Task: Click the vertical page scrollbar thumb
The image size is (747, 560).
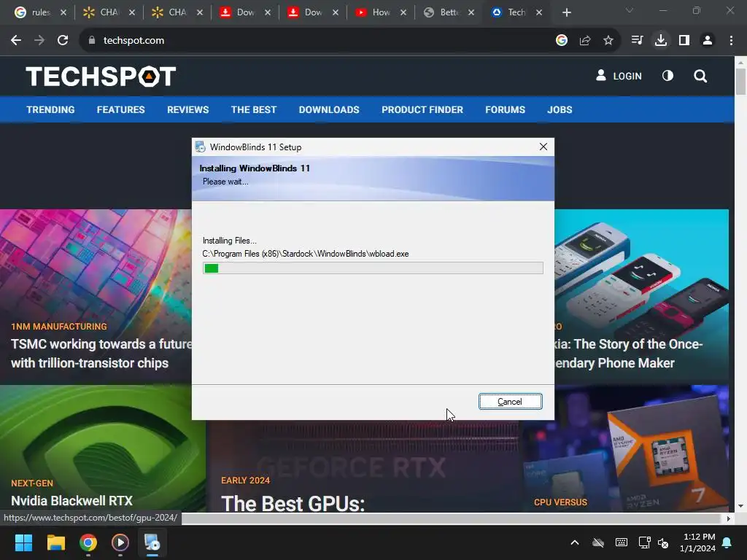Action: tap(741, 82)
